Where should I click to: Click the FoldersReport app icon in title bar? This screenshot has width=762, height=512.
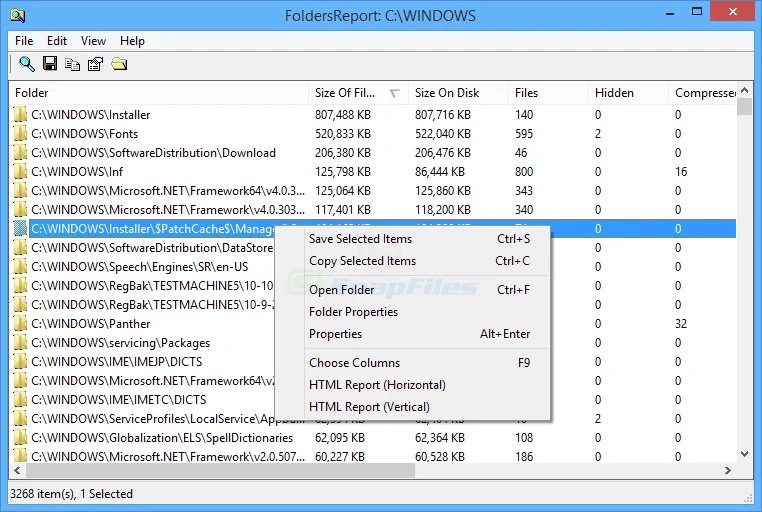tap(17, 16)
